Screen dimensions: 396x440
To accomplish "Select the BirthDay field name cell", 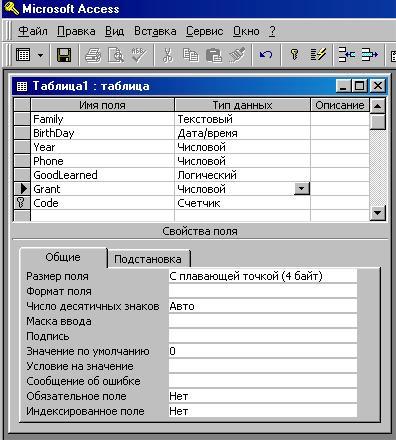I will click(x=102, y=133).
